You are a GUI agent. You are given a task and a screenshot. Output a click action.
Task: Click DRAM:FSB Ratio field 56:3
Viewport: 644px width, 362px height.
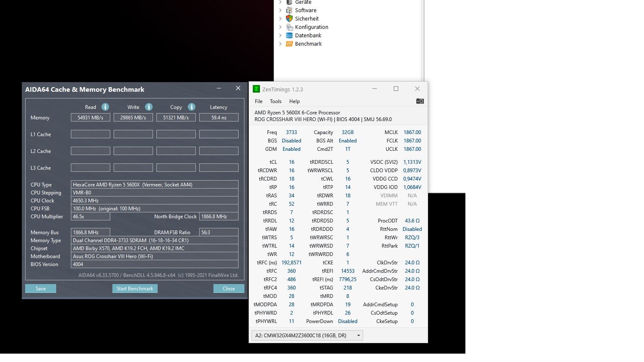coord(219,232)
